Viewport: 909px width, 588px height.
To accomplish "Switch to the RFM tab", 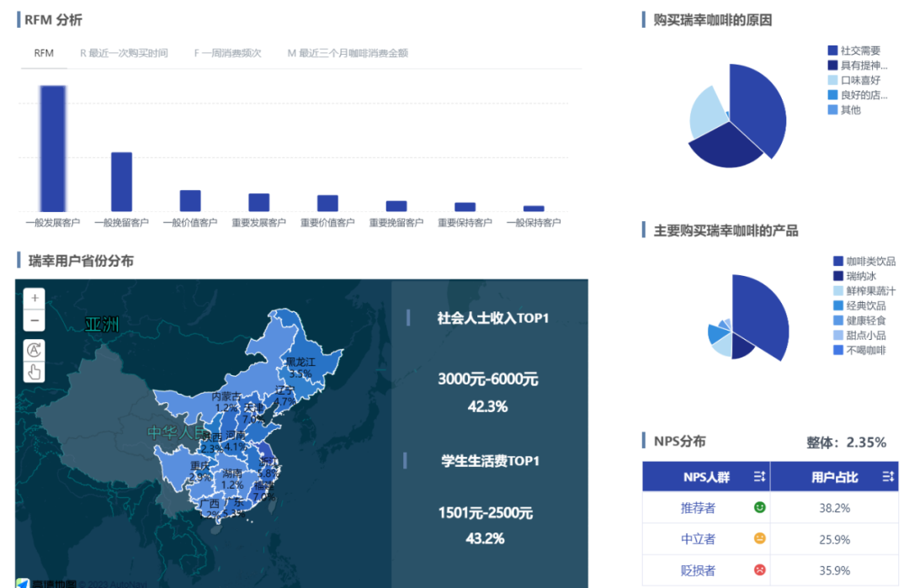I will [x=44, y=53].
